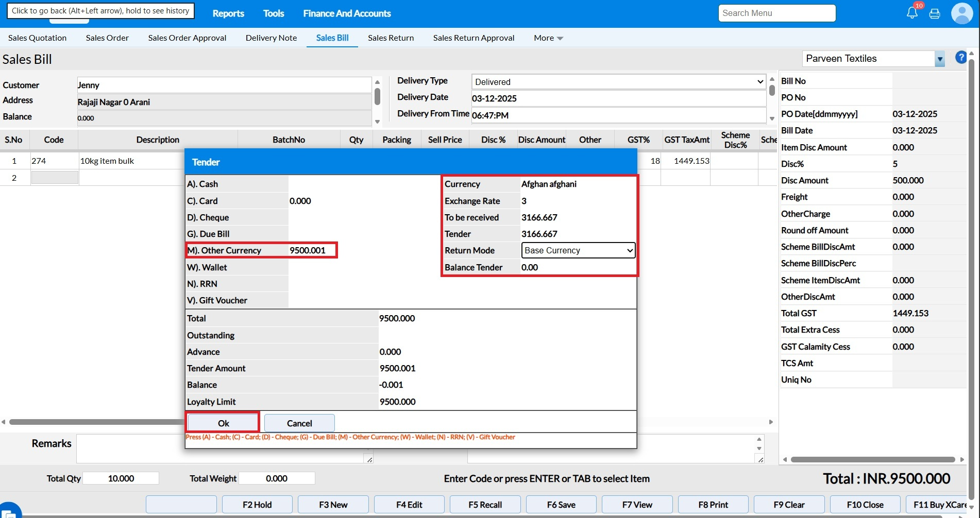This screenshot has width=980, height=518.
Task: Open the notifications bell icon
Action: click(x=911, y=13)
